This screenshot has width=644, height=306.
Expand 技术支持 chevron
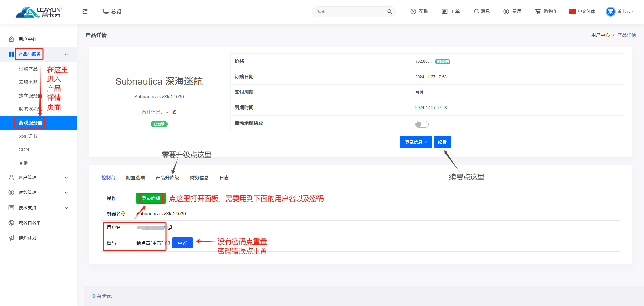[66, 208]
